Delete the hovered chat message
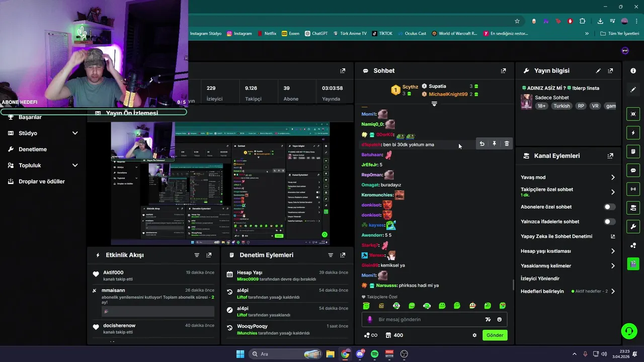 point(507,144)
